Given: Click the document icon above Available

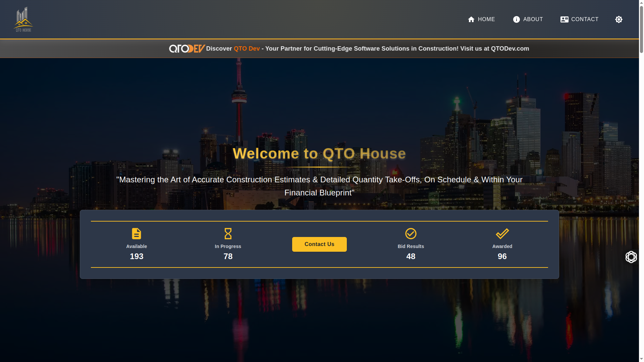Looking at the screenshot, I should tap(136, 234).
